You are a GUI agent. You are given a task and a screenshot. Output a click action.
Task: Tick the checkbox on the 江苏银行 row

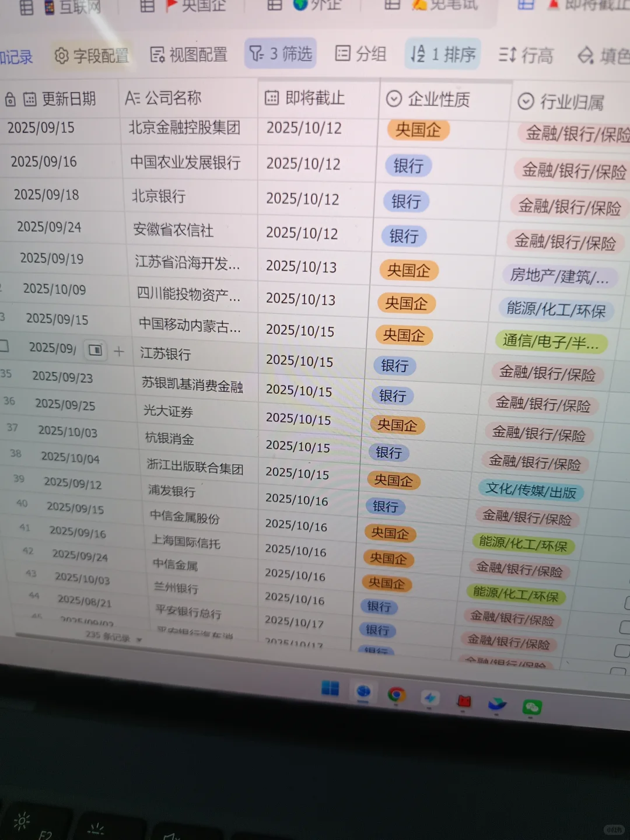coord(3,346)
